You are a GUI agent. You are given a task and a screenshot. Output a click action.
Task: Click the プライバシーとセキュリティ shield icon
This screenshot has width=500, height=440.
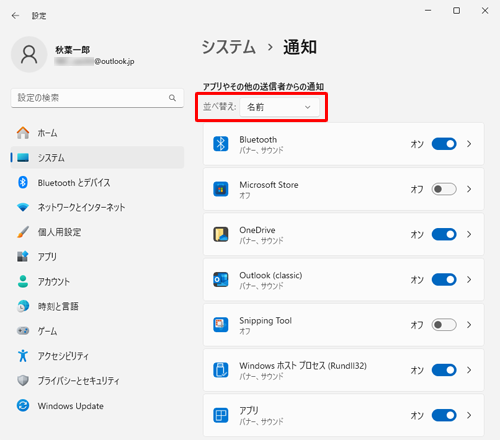[23, 380]
